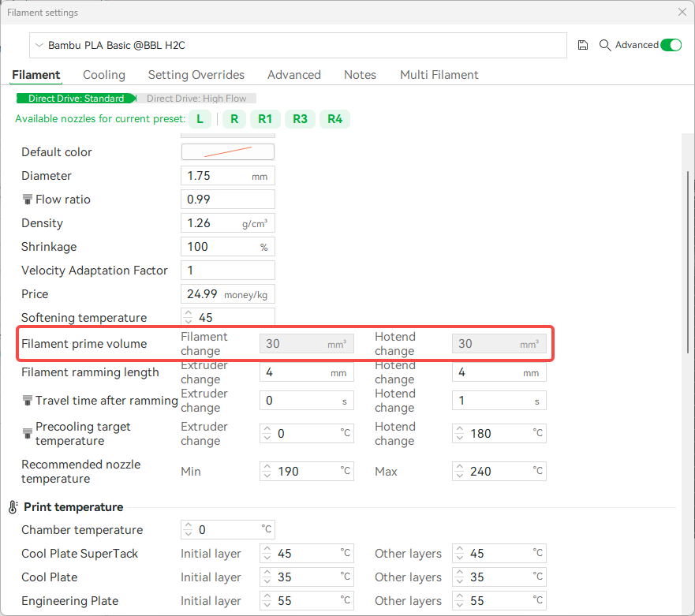Click the Print temperature thermometer icon
This screenshot has height=616, width=695.
[x=13, y=507]
